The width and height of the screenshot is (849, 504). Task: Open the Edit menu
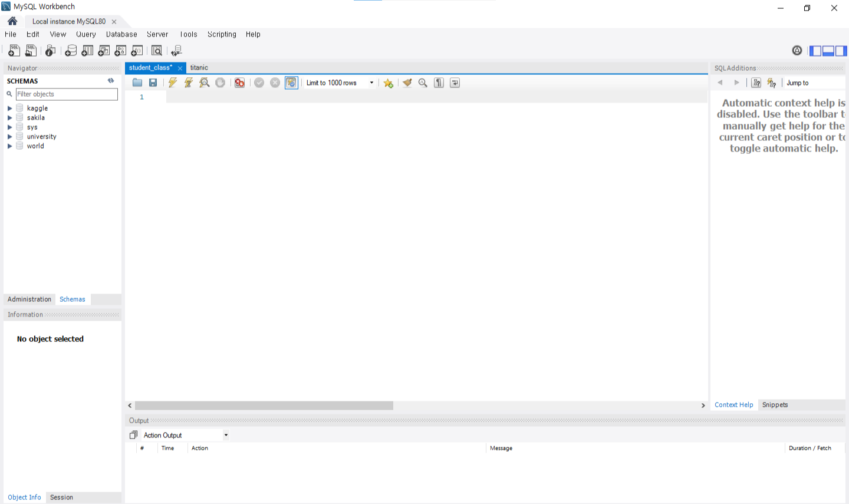click(33, 34)
